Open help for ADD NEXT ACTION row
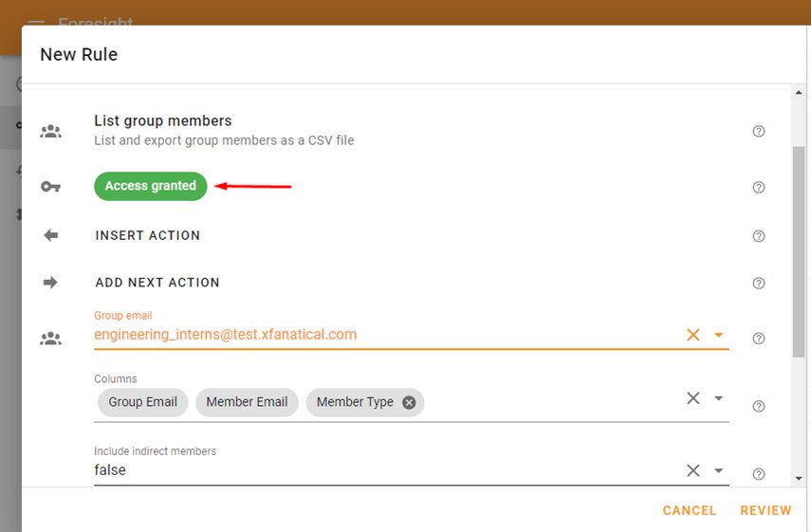This screenshot has height=532, width=811. [758, 284]
